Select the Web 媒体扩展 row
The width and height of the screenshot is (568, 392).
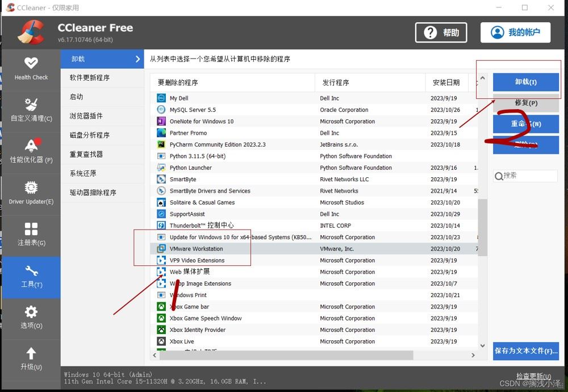[x=314, y=272]
